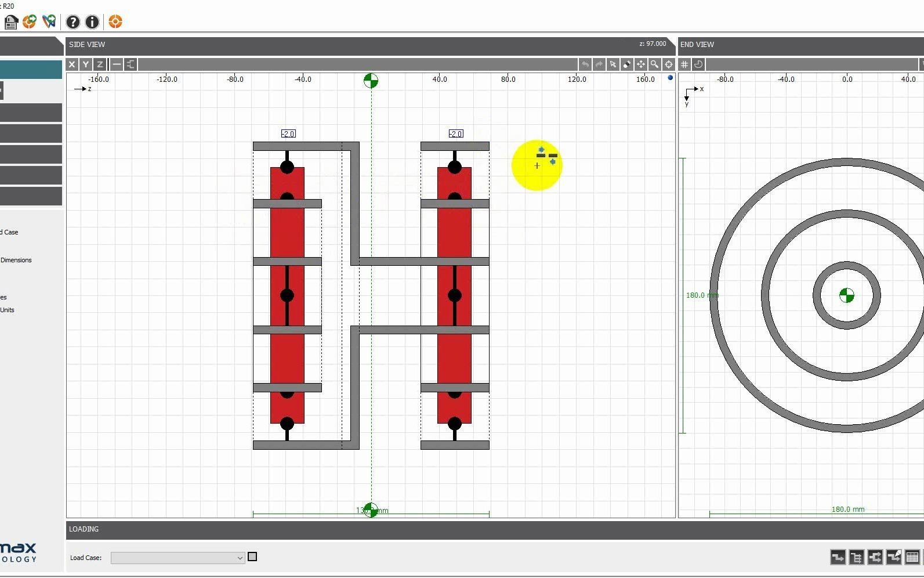The height and width of the screenshot is (578, 924).
Task: Click the fit-to-view target icon
Action: [x=668, y=64]
